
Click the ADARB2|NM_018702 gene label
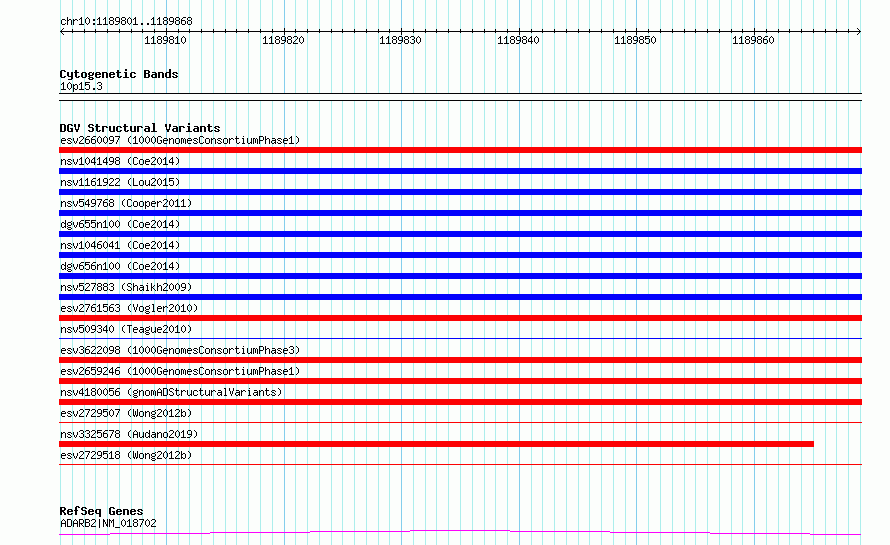(x=108, y=523)
